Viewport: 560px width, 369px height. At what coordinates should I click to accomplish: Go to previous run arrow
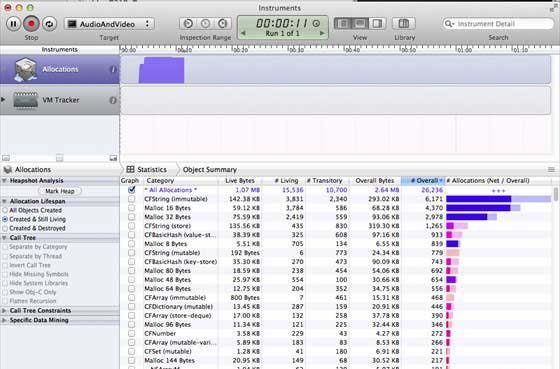(x=243, y=33)
